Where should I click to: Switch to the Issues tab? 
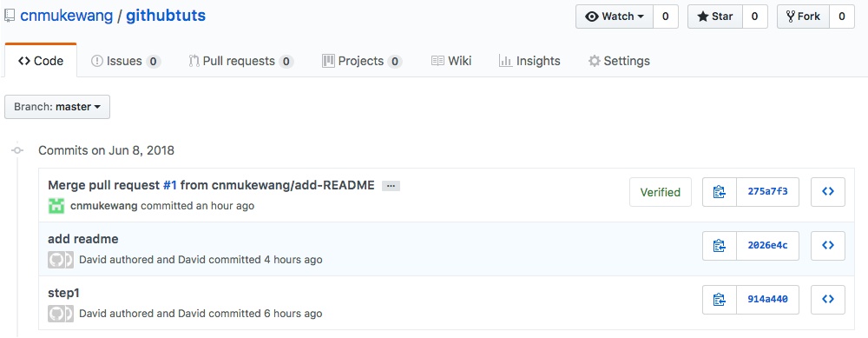[126, 61]
